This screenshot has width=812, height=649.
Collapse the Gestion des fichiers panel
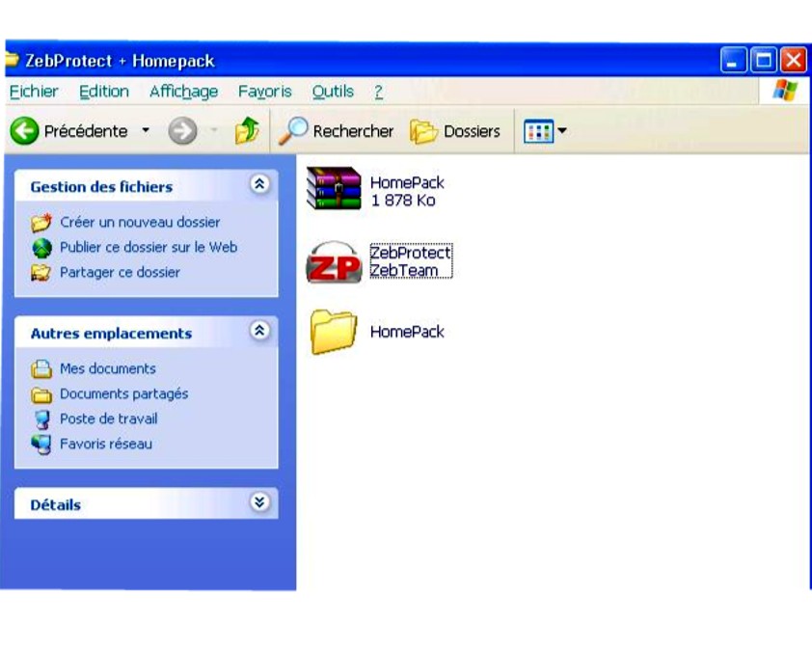259,184
